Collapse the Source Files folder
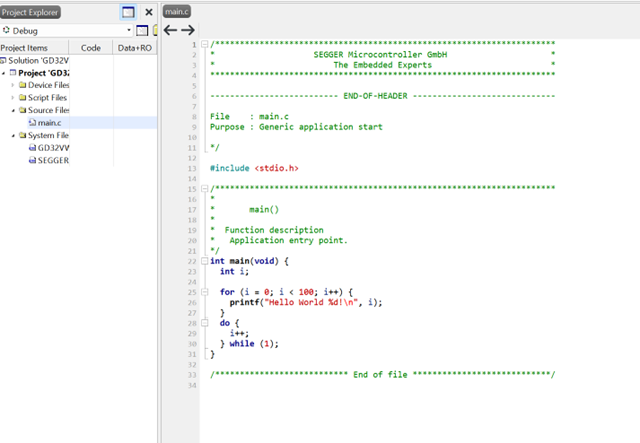This screenshot has width=640, height=443. 13,110
